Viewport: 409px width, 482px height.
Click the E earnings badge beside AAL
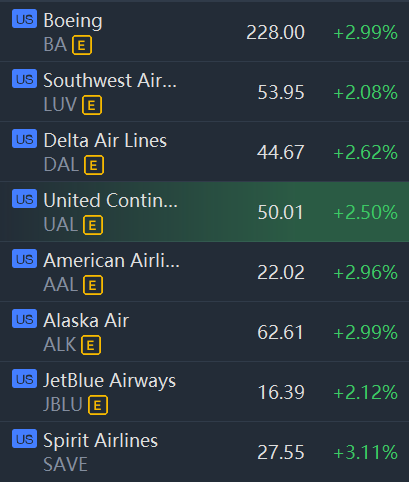93,285
